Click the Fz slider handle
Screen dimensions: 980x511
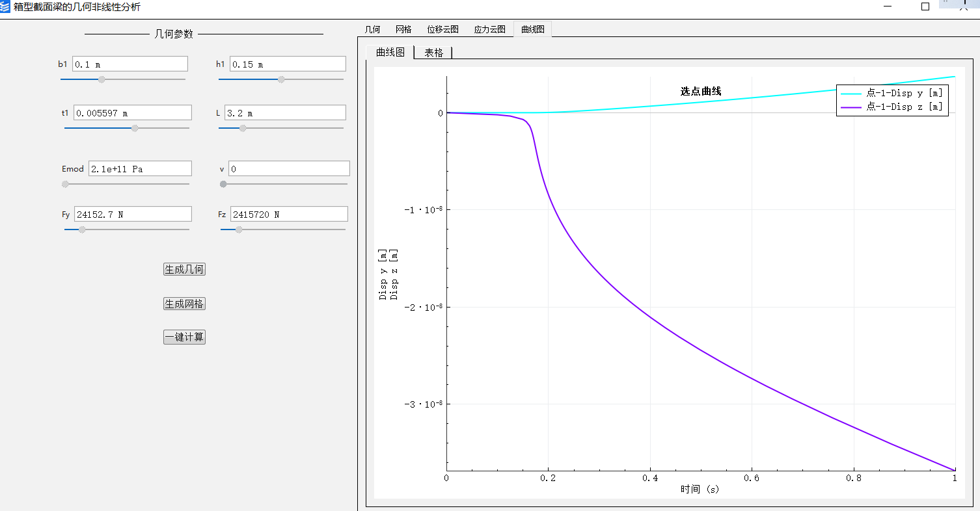coord(239,229)
